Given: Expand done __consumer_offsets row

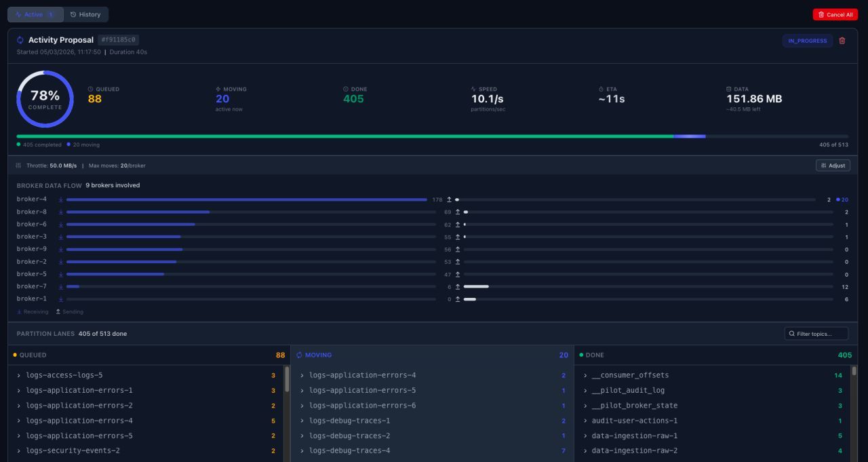Looking at the screenshot, I should coord(712,375).
